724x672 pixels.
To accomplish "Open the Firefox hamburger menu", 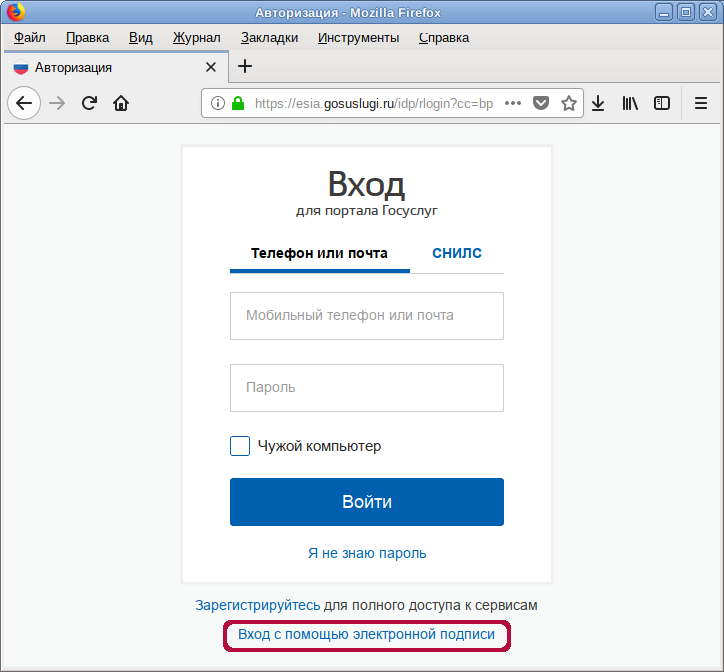I will click(700, 103).
